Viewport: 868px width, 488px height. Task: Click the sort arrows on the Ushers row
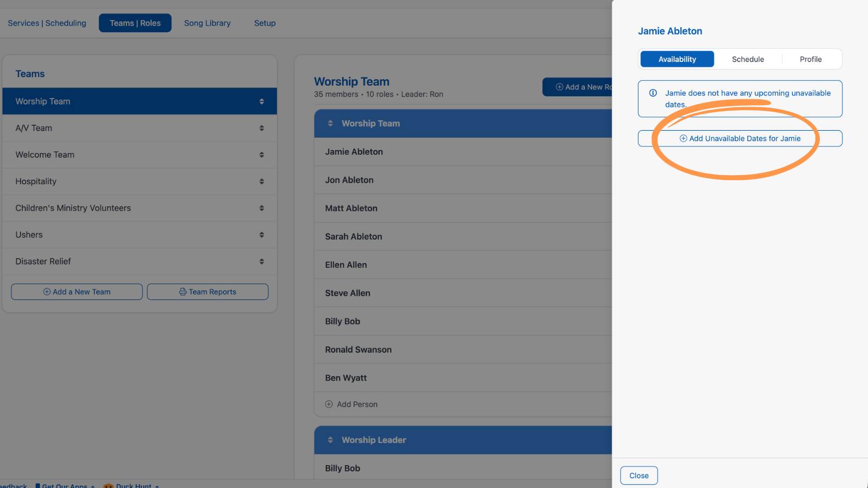[x=261, y=235]
